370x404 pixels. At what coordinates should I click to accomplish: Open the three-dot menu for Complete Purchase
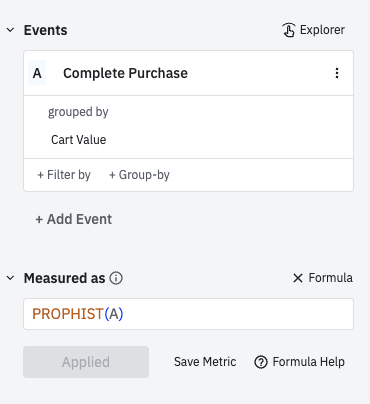[x=337, y=73]
